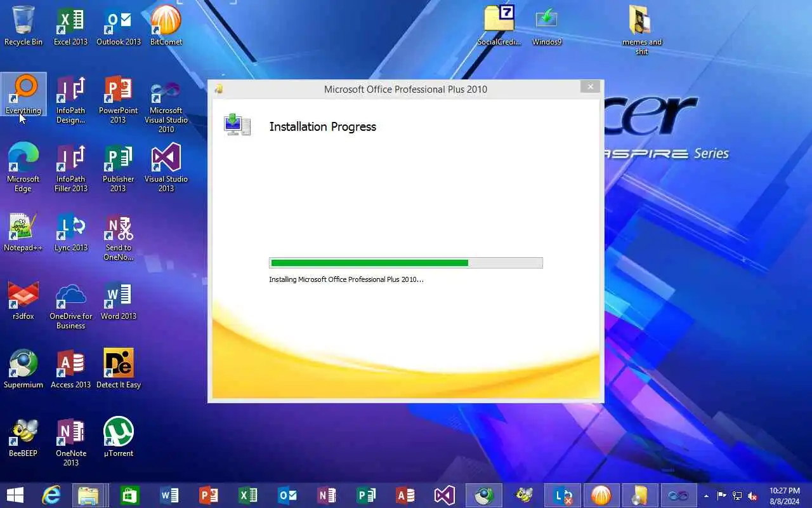Open Lync 2013 desktop shortcut
812x508 pixels.
tap(70, 232)
